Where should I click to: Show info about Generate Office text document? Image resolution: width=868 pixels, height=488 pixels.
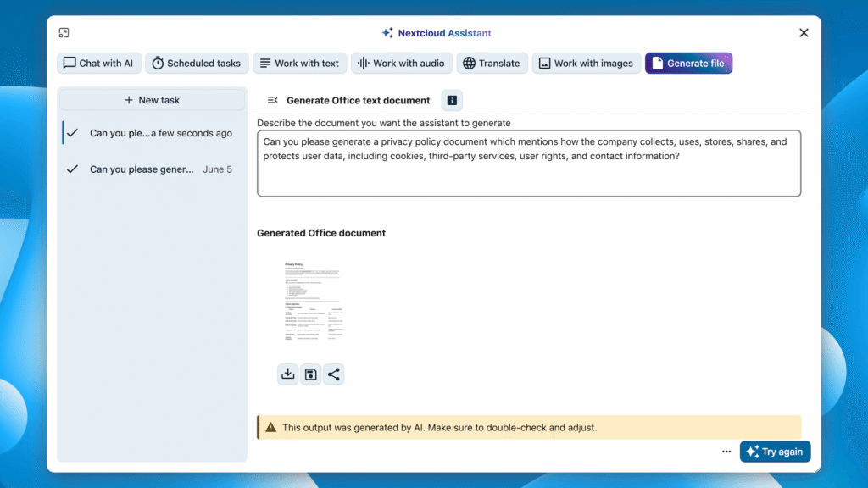coord(452,100)
